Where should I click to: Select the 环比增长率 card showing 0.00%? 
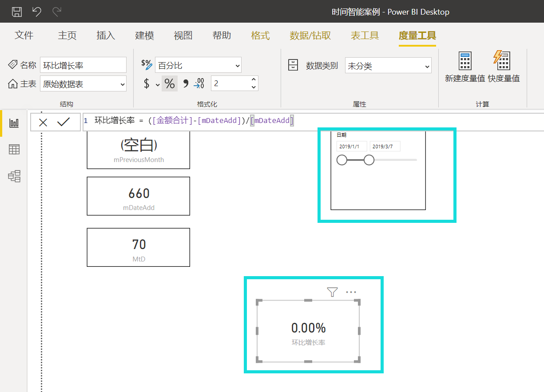coord(308,331)
